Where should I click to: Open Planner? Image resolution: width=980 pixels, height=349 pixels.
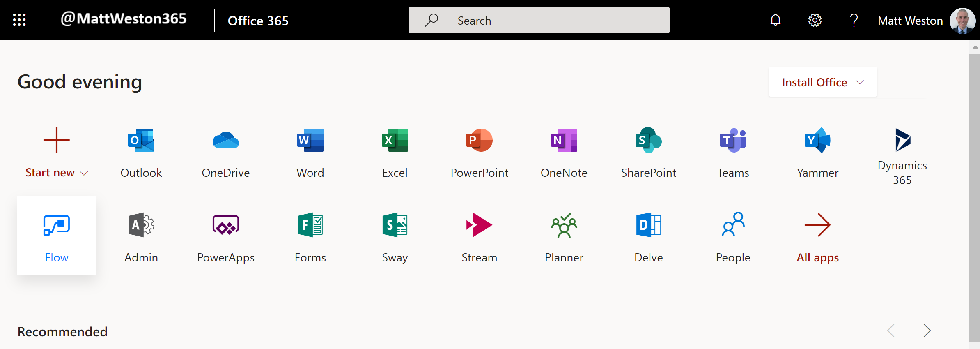tap(564, 238)
